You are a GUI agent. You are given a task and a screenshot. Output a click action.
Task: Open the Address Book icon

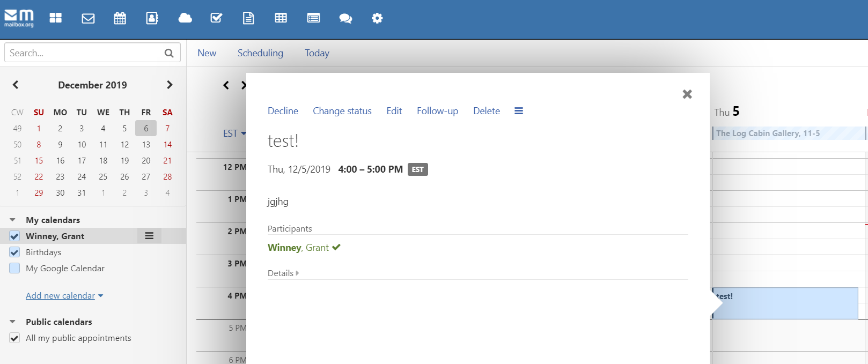pyautogui.click(x=152, y=18)
